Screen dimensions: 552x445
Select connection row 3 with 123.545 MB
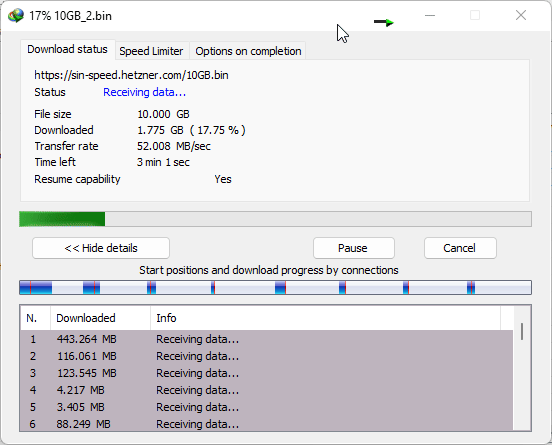(x=266, y=373)
